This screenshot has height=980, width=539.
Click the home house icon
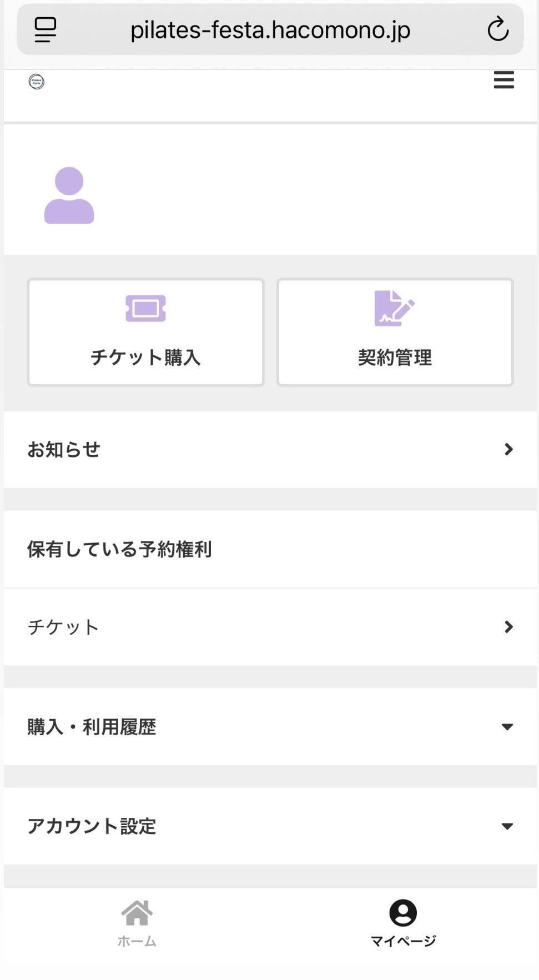click(137, 913)
